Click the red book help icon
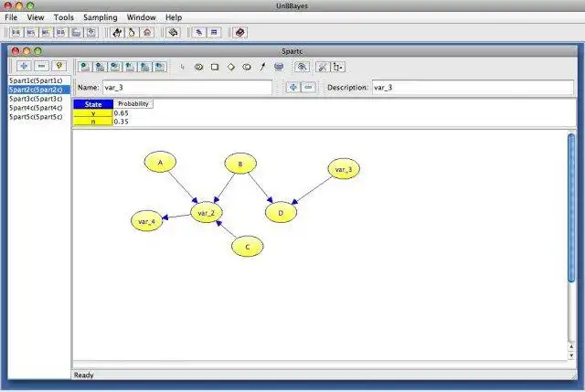 pyautogui.click(x=239, y=33)
